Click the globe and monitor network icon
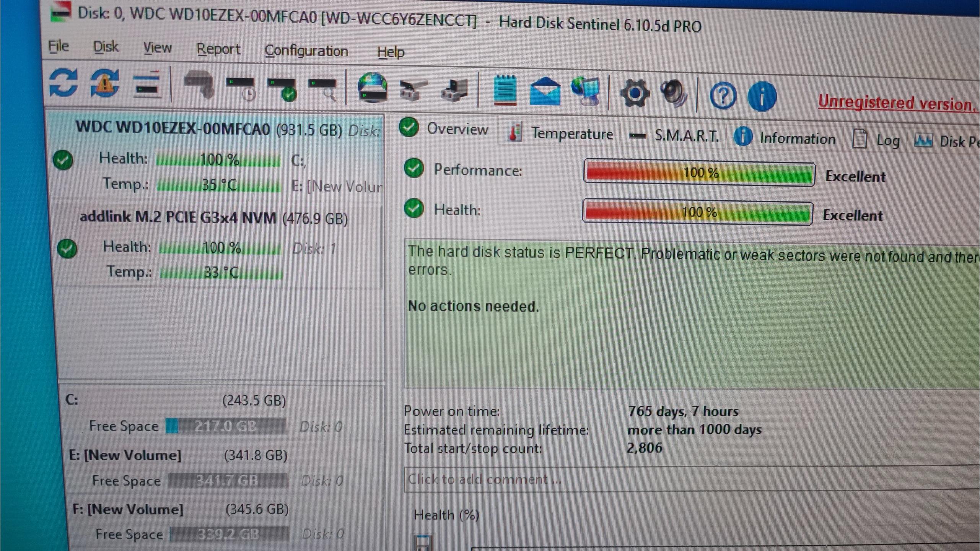Screen dimensions: 980x551 (586, 92)
